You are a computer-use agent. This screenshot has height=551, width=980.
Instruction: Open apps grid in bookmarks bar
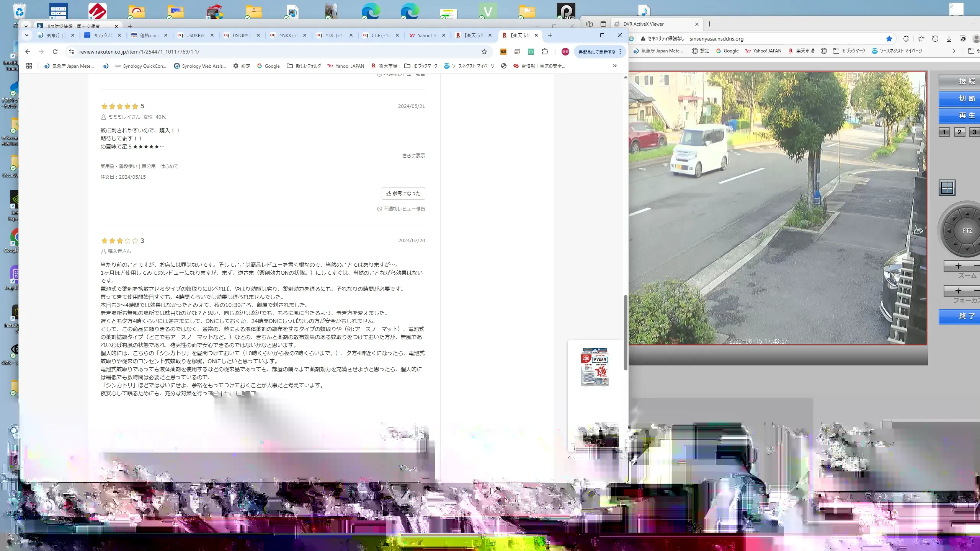pyautogui.click(x=29, y=66)
